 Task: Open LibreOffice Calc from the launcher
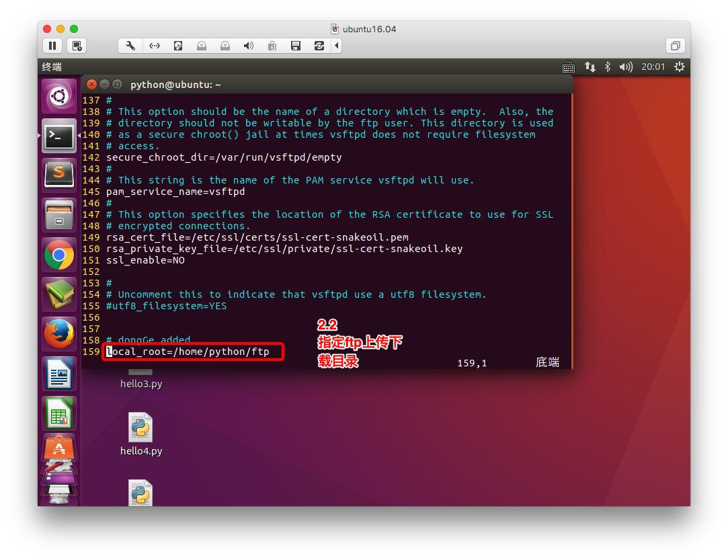(59, 413)
